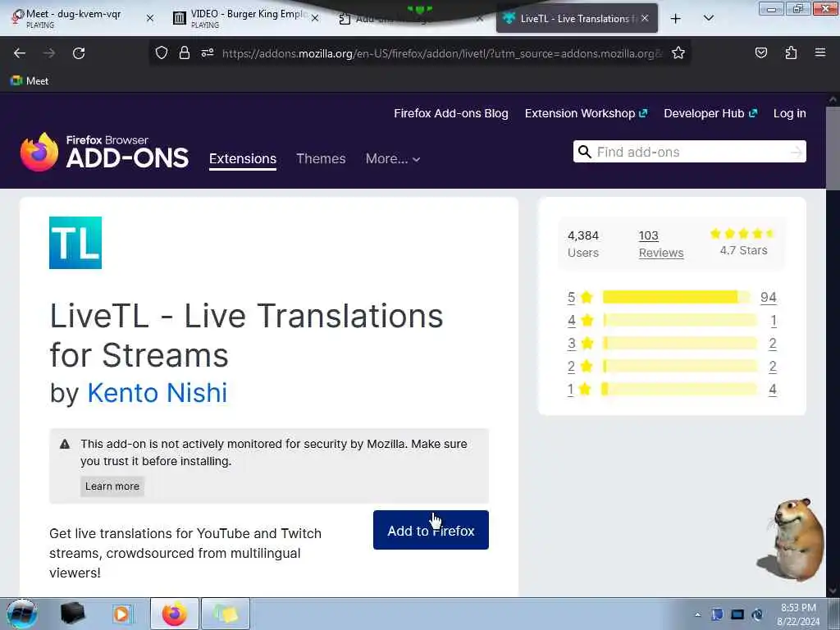The width and height of the screenshot is (840, 630).
Task: Open author Kento Nishi's profile
Action: [x=157, y=393]
